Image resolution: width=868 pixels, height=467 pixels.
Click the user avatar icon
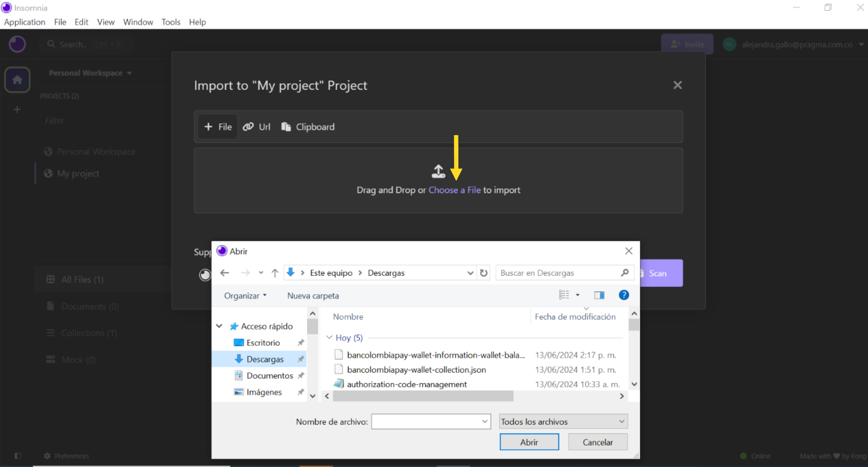(729, 44)
